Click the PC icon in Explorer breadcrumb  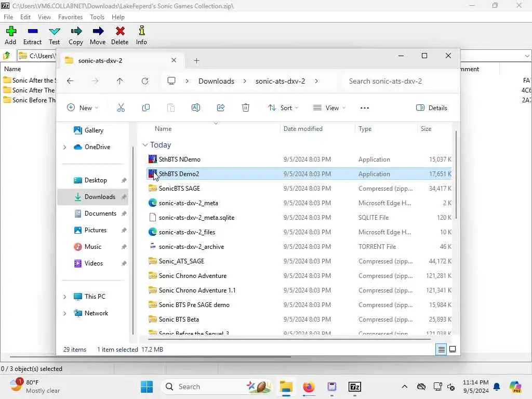pos(171,81)
